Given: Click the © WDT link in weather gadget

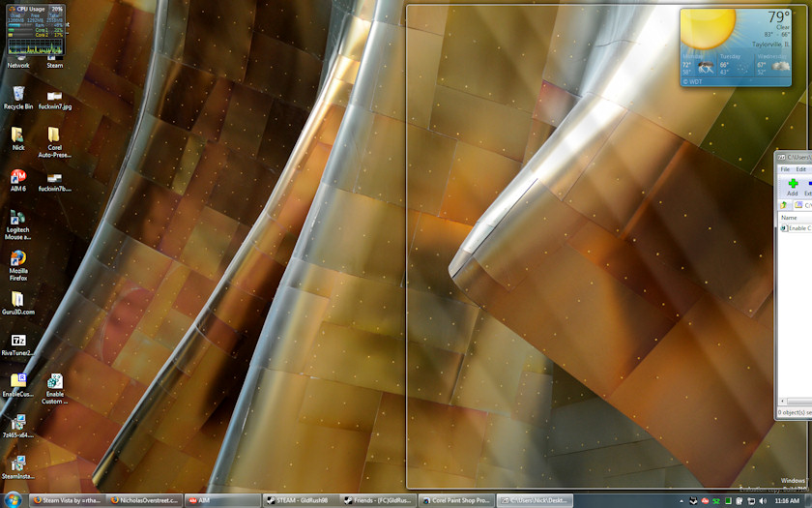Looking at the screenshot, I should (x=692, y=81).
